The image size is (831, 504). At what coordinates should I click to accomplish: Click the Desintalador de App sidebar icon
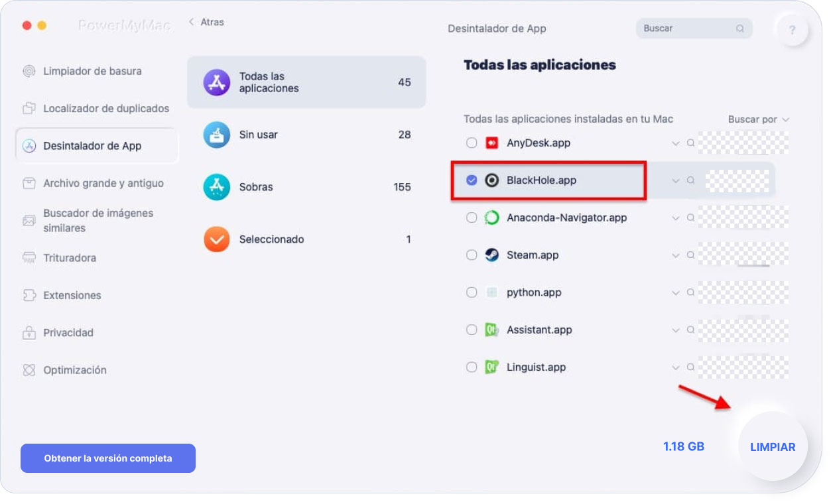tap(29, 146)
